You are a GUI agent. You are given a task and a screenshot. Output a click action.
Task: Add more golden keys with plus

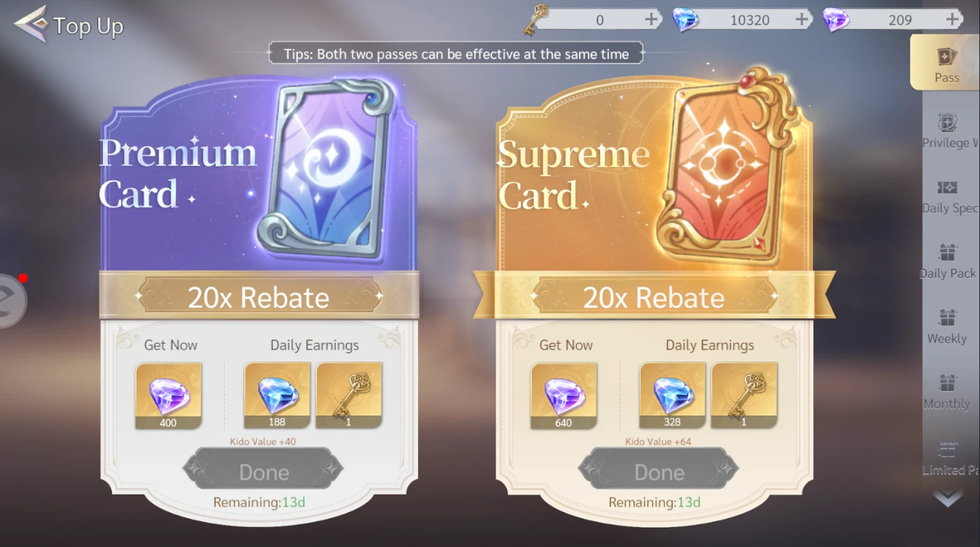pyautogui.click(x=651, y=20)
